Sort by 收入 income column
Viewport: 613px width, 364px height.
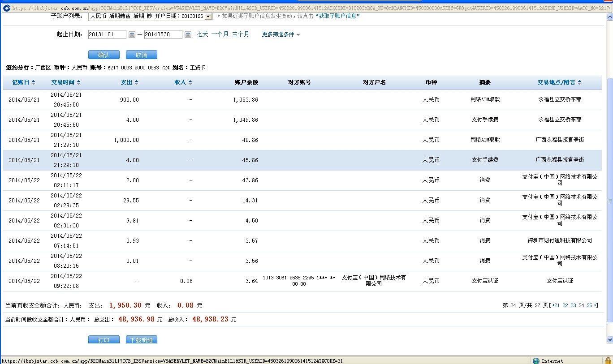183,82
